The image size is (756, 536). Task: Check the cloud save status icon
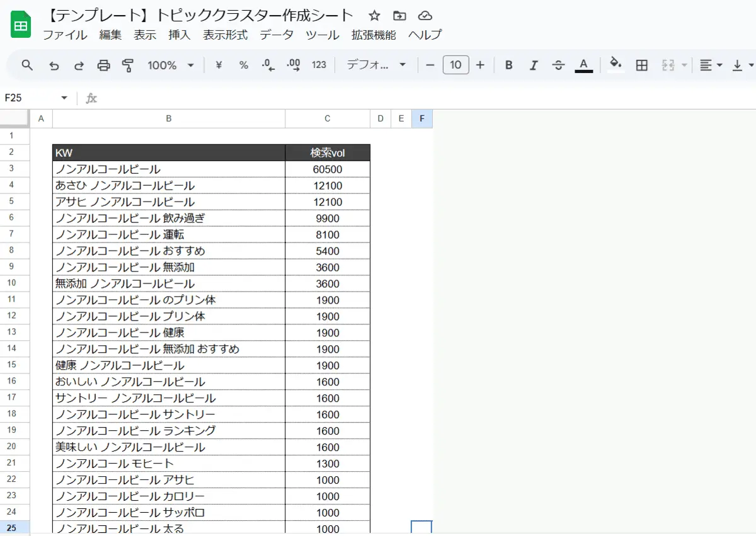pyautogui.click(x=425, y=16)
